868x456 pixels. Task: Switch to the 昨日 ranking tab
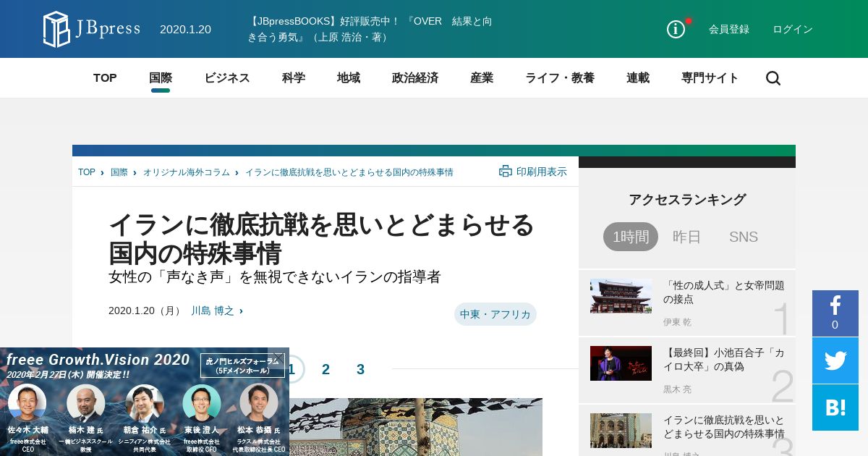(x=687, y=237)
